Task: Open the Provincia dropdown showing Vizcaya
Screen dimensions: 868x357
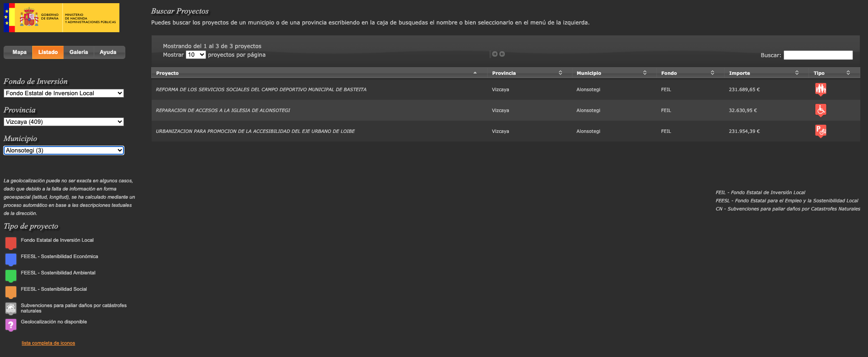Action: point(64,122)
